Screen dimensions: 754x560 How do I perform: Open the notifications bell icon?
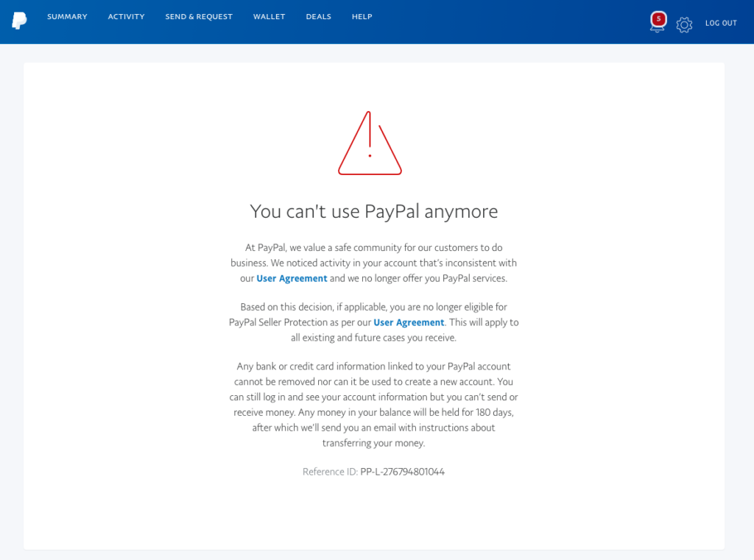(658, 23)
